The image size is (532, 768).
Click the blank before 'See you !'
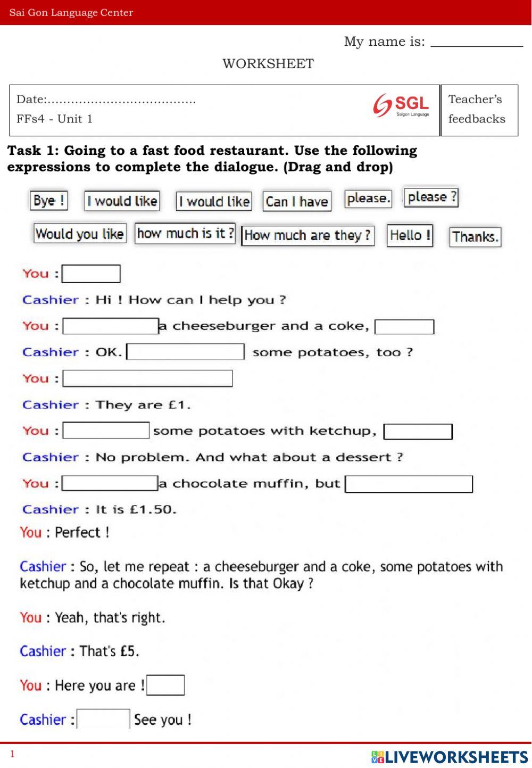point(104,719)
